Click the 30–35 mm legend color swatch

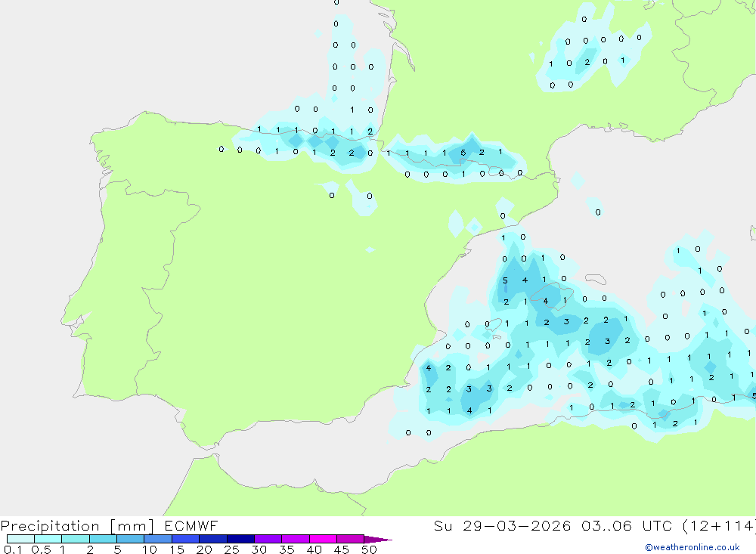coord(268,539)
